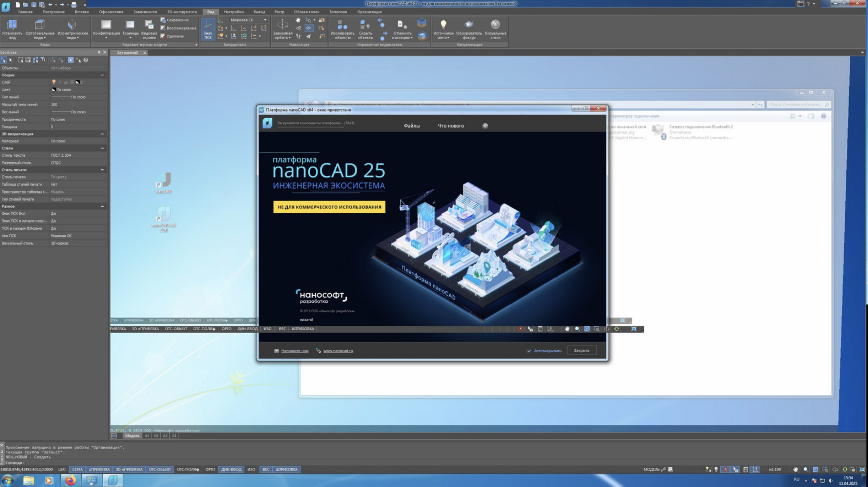Click the Видовые экраны icon
This screenshot has height=487, width=868.
(149, 25)
